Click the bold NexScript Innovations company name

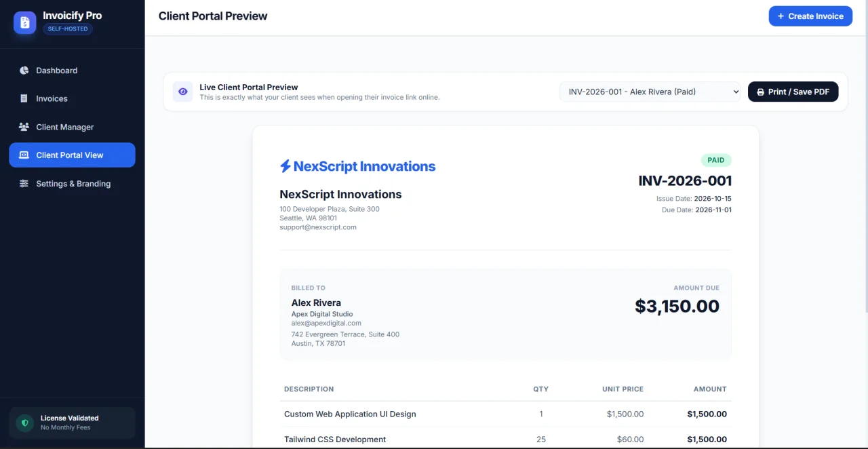click(340, 195)
